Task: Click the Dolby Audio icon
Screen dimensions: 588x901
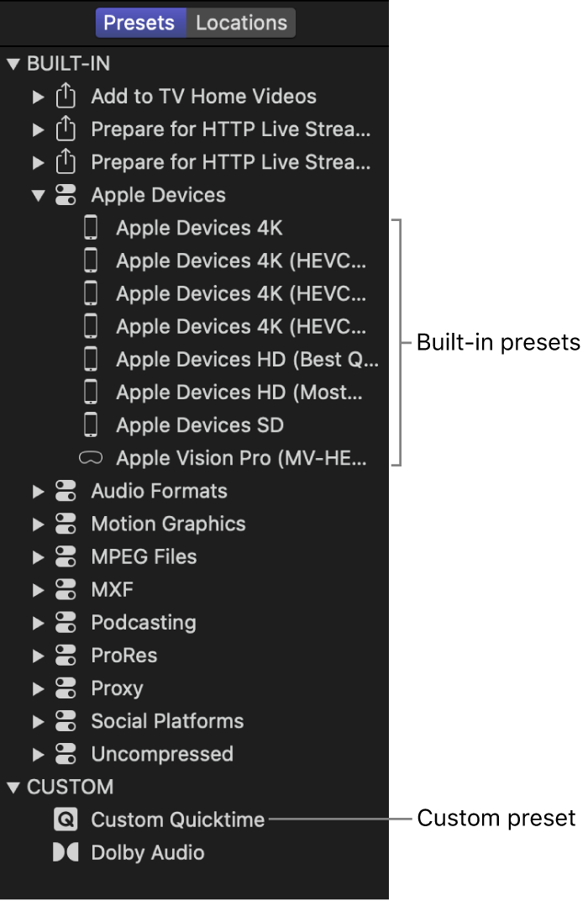Action: [x=66, y=852]
